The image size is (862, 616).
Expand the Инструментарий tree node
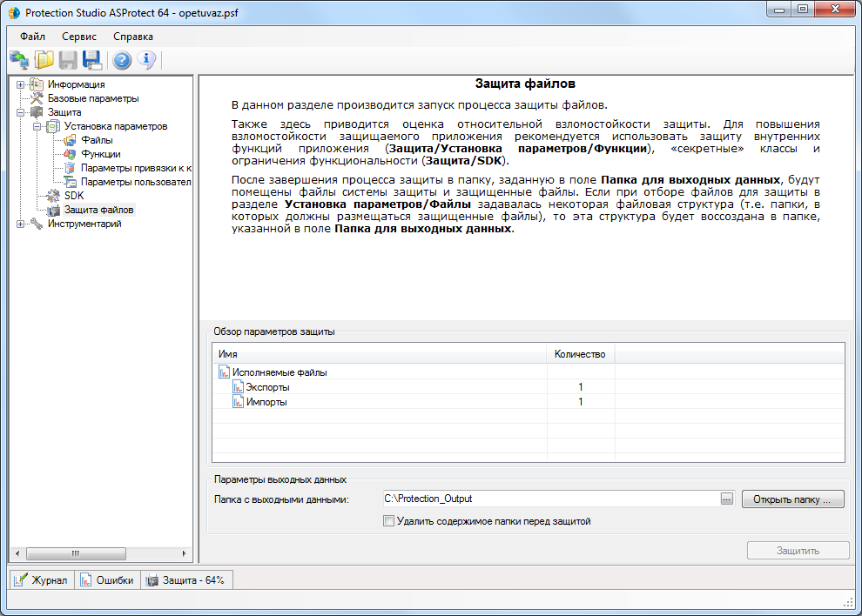pyautogui.click(x=20, y=224)
